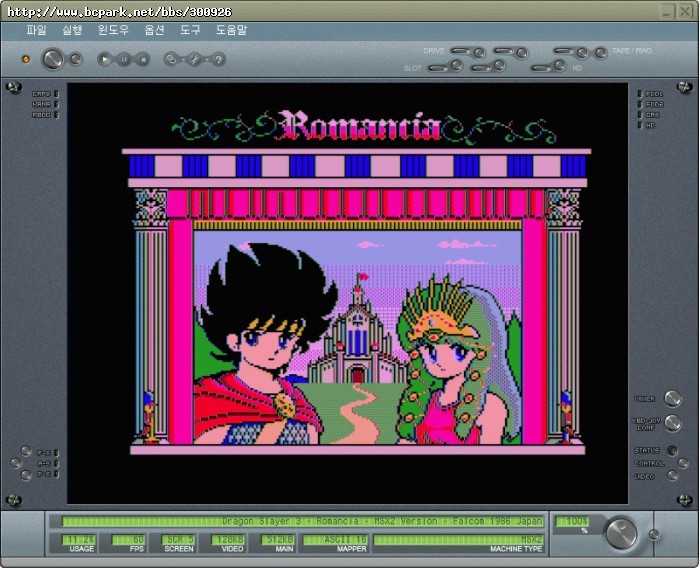Toggle the P-S switch button

26,475
